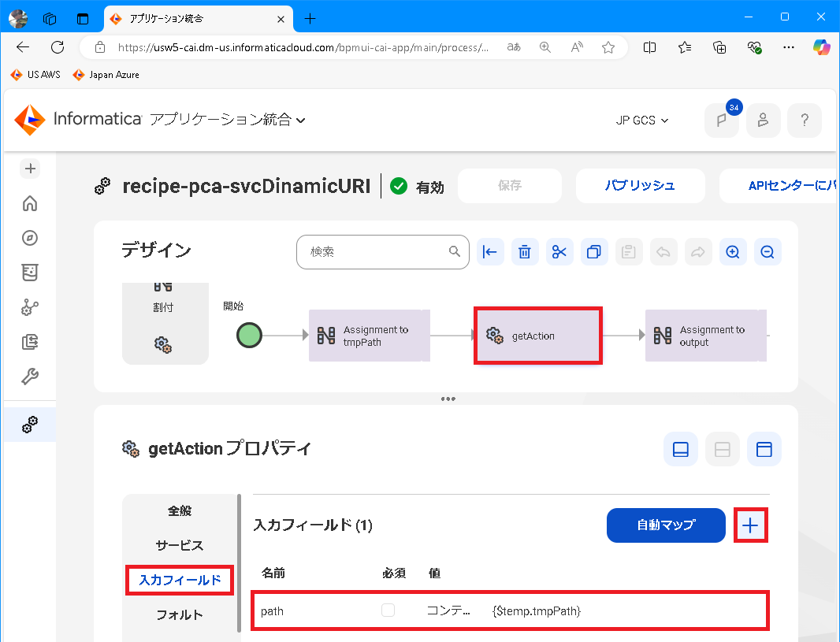Select the Assignment to output step
The height and width of the screenshot is (642, 840).
coord(705,336)
